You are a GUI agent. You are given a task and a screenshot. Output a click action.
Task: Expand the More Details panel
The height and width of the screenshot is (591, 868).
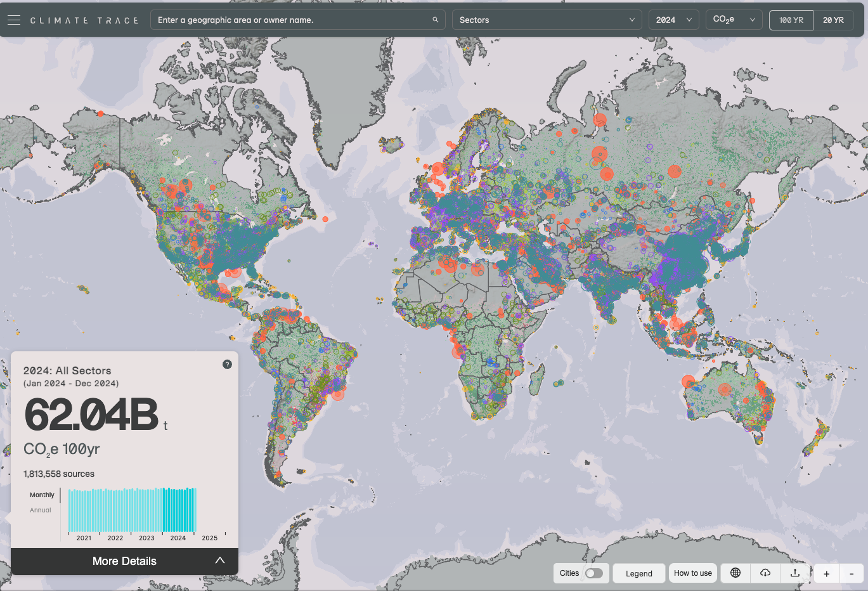pyautogui.click(x=124, y=561)
